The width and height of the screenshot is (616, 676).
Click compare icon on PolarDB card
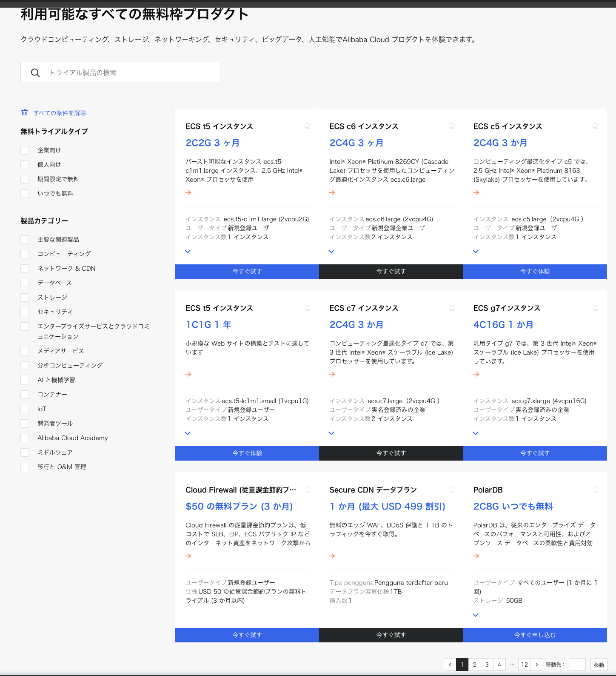[x=596, y=490]
